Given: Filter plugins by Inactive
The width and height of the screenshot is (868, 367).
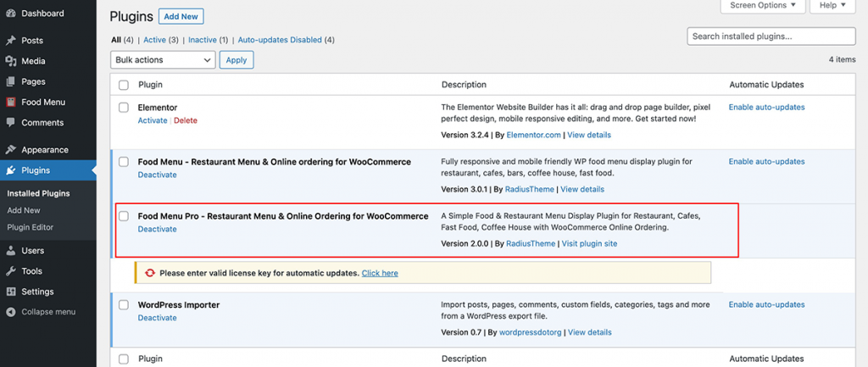Looking at the screenshot, I should point(202,40).
